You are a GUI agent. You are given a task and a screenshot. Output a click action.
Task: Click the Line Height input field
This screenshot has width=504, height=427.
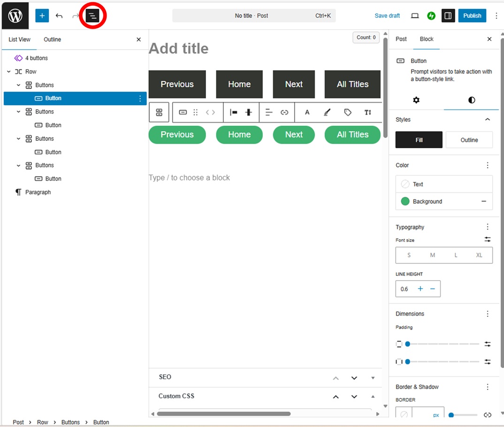pos(405,289)
